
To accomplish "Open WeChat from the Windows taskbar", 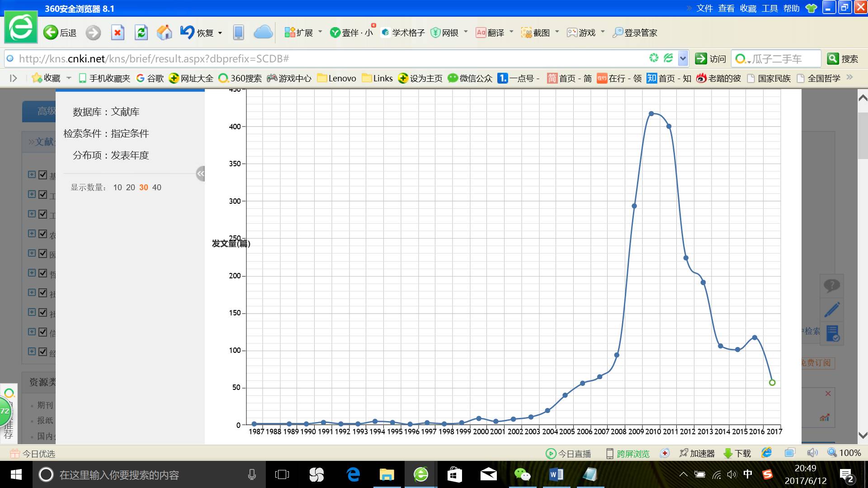I will click(522, 474).
